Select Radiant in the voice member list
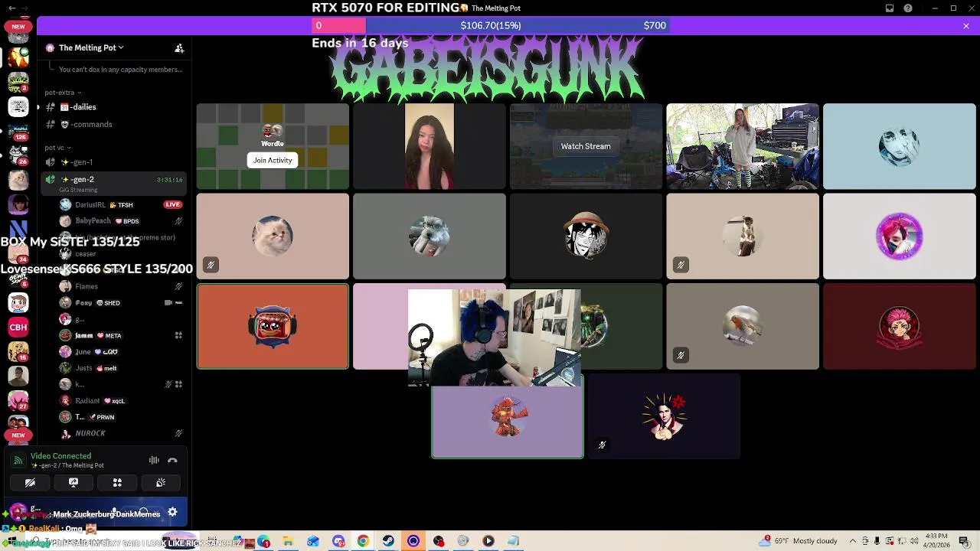The height and width of the screenshot is (551, 980). tap(121, 401)
